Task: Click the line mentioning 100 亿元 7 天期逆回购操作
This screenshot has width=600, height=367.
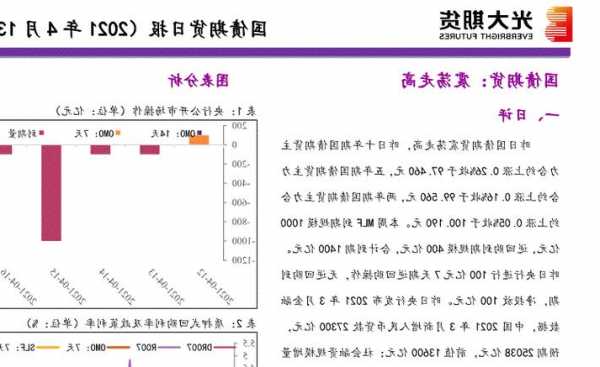Action: pyautogui.click(x=420, y=275)
